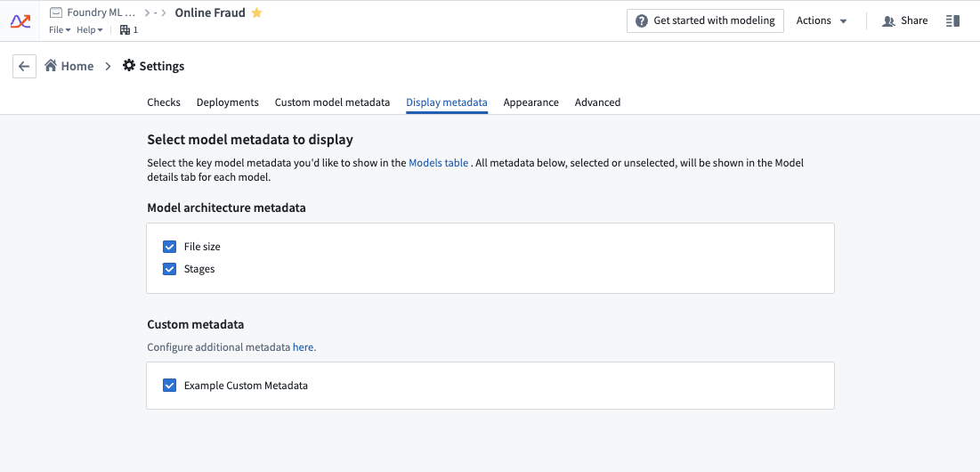Click Get started with modeling button
The width and height of the screenshot is (980, 472).
[705, 20]
